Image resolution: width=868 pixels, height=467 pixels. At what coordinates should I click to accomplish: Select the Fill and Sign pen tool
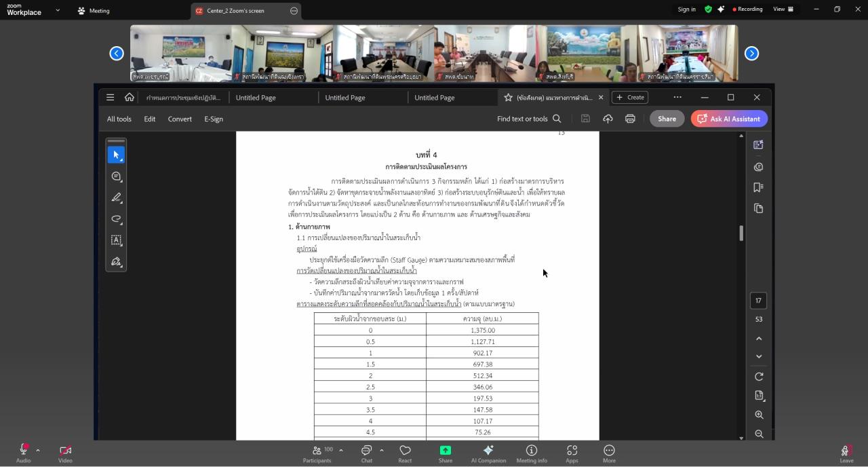coord(116,261)
